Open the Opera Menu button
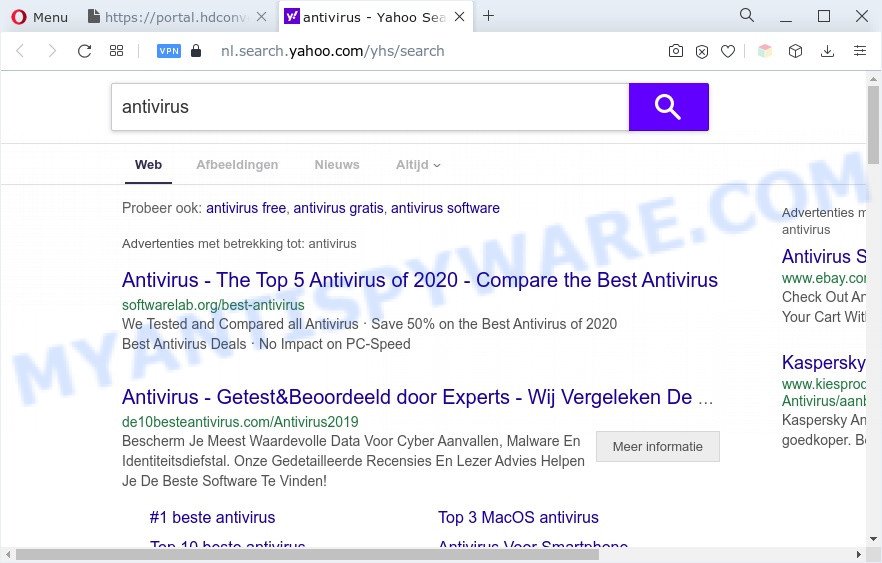This screenshot has width=882, height=563. click(x=39, y=17)
